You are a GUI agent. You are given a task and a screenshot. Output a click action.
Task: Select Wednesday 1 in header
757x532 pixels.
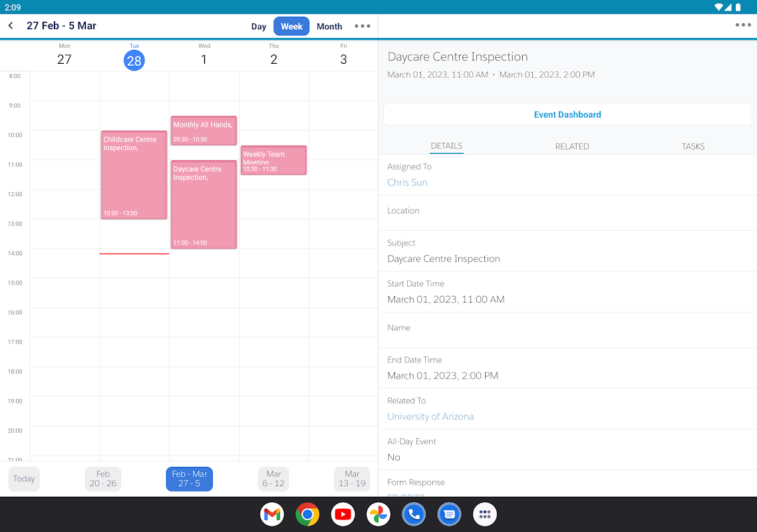click(204, 55)
